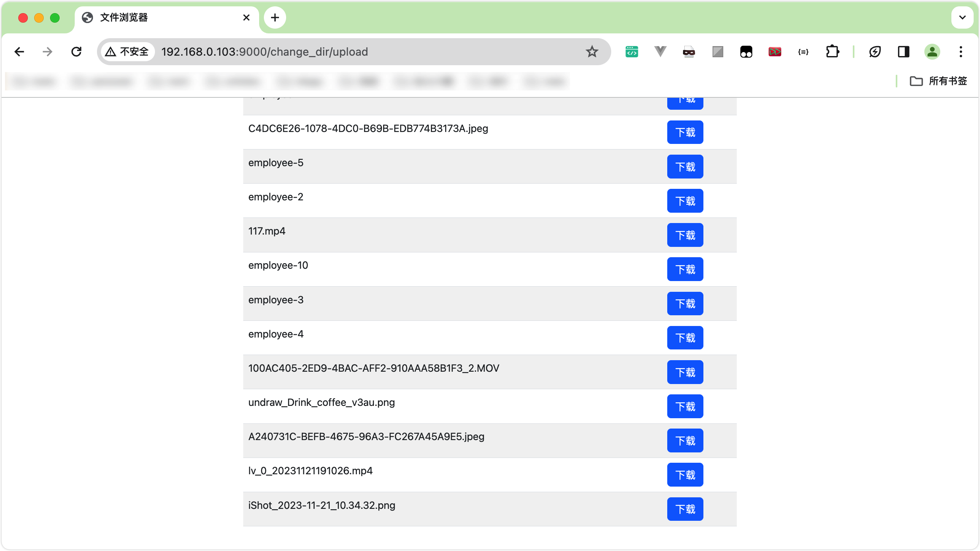
Task: Open a new tab with plus button
Action: click(x=275, y=17)
